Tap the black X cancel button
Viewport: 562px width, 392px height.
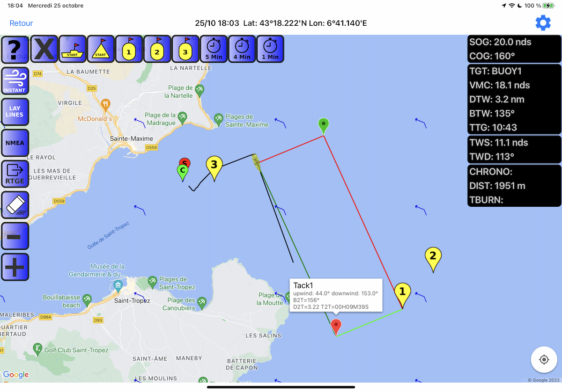click(x=44, y=49)
